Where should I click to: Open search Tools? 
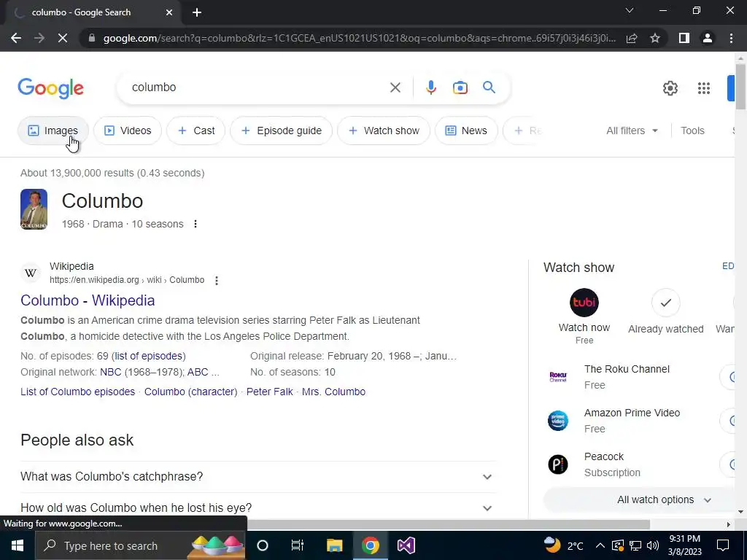coord(692,131)
